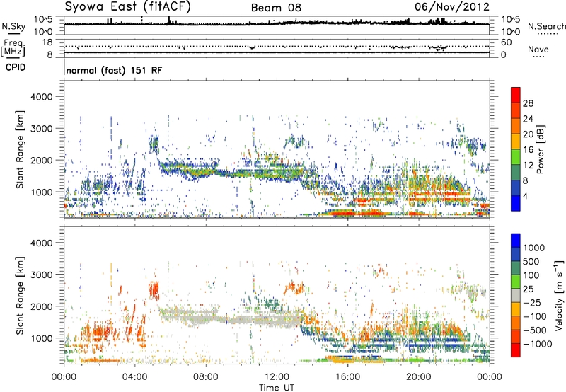
Task: Click the "-25" velocity colorbar label
Action: (532, 303)
